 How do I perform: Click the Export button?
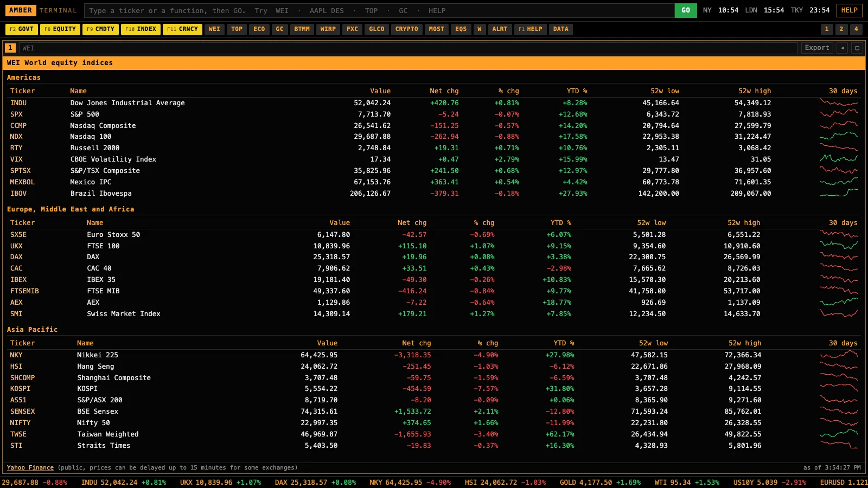coord(817,48)
